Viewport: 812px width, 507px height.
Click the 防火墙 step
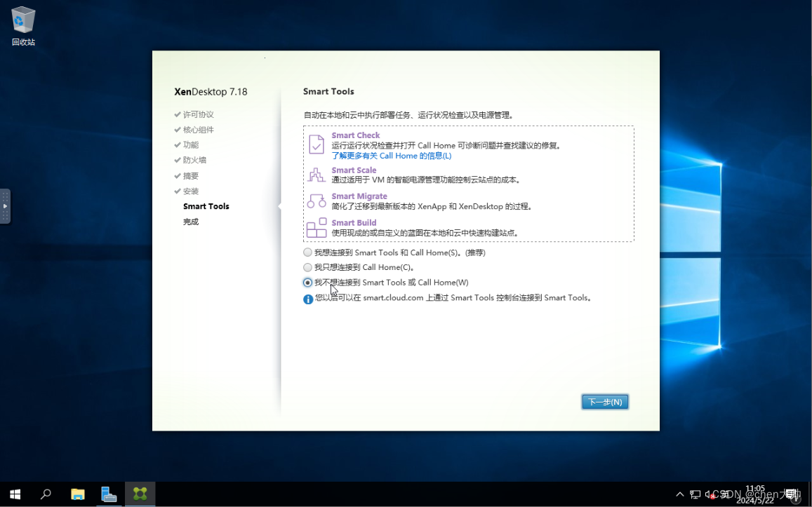click(194, 160)
